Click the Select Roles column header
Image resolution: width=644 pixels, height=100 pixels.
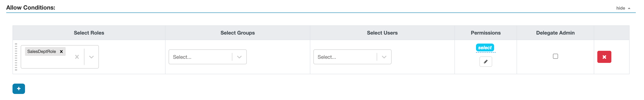click(x=89, y=33)
